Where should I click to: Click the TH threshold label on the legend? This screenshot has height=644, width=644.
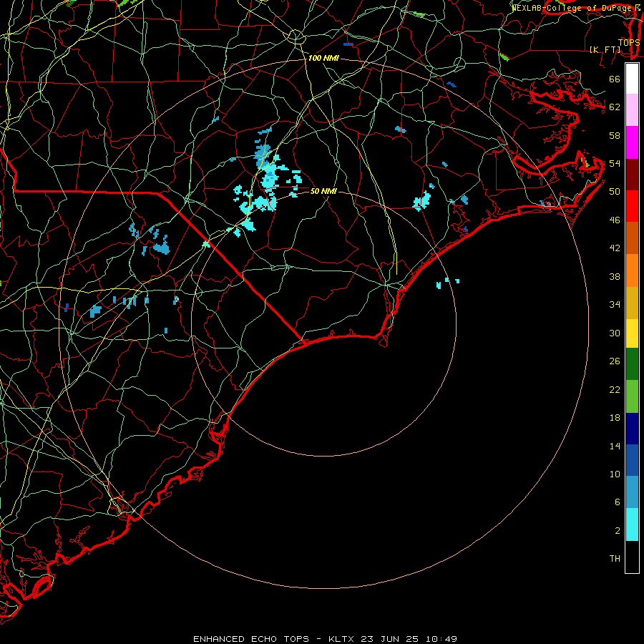tap(615, 559)
